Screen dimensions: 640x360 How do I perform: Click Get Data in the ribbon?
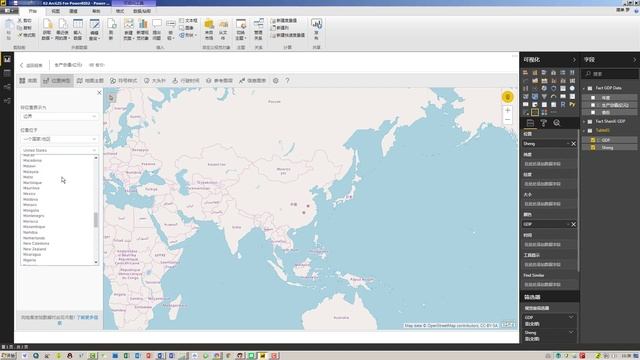(47, 29)
